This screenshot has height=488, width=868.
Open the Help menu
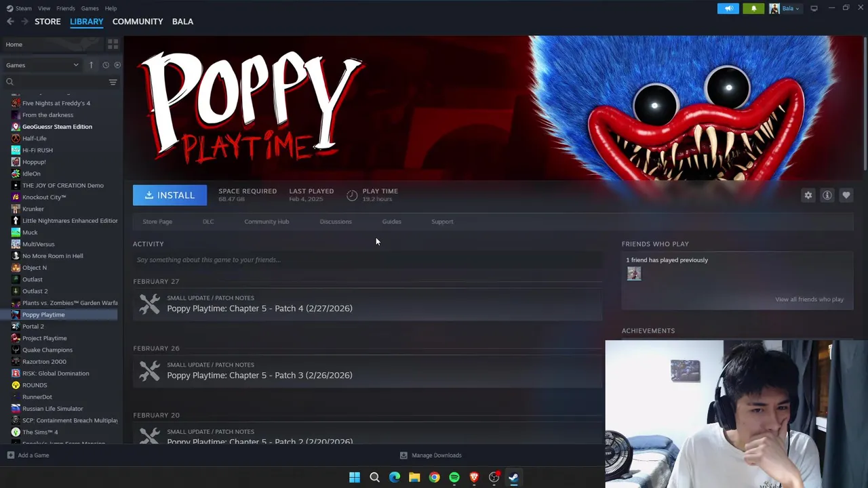[111, 8]
